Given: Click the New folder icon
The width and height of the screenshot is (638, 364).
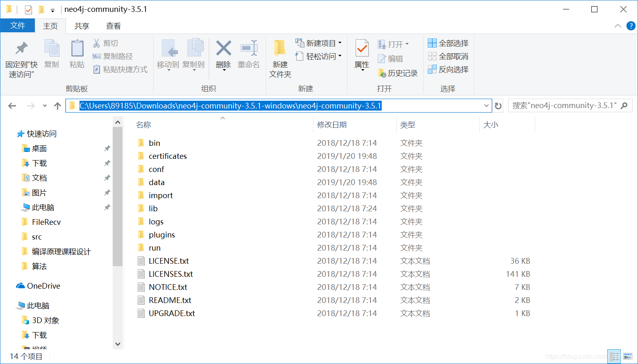Looking at the screenshot, I should point(280,48).
